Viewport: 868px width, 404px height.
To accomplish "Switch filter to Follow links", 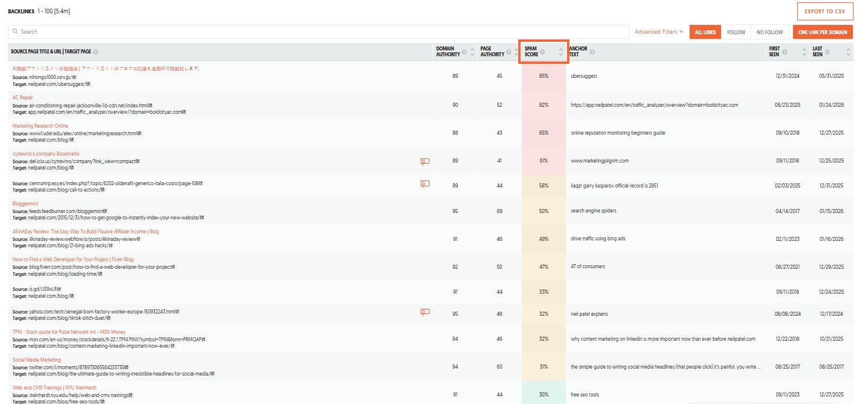I will [736, 32].
